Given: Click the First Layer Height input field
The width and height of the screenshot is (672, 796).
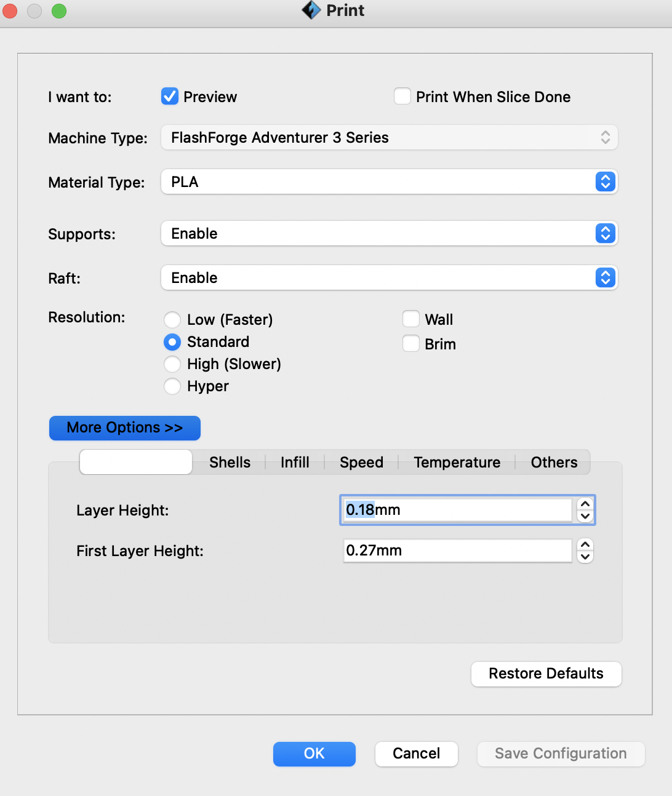Looking at the screenshot, I should coord(457,551).
